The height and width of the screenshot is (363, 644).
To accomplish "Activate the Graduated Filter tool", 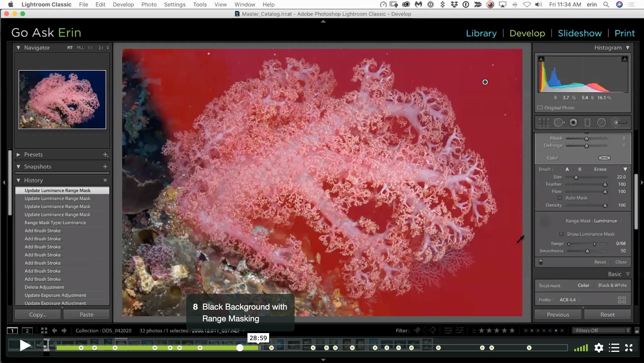I will point(587,122).
